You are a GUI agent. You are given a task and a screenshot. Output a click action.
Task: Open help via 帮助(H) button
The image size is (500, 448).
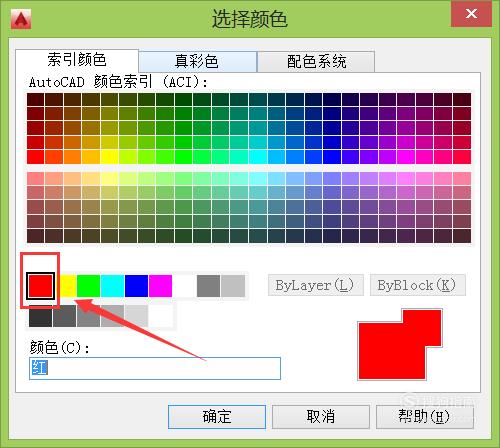point(425,417)
